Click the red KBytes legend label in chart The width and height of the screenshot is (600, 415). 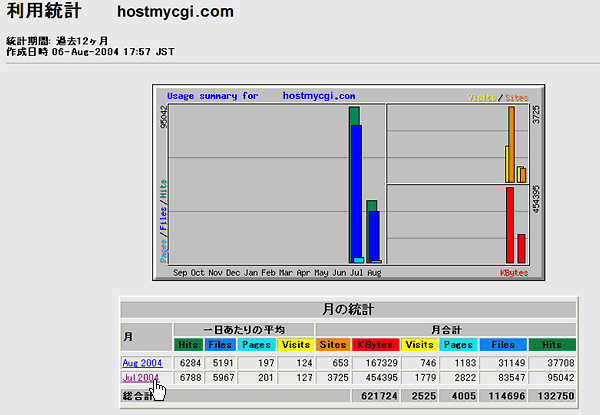[514, 273]
